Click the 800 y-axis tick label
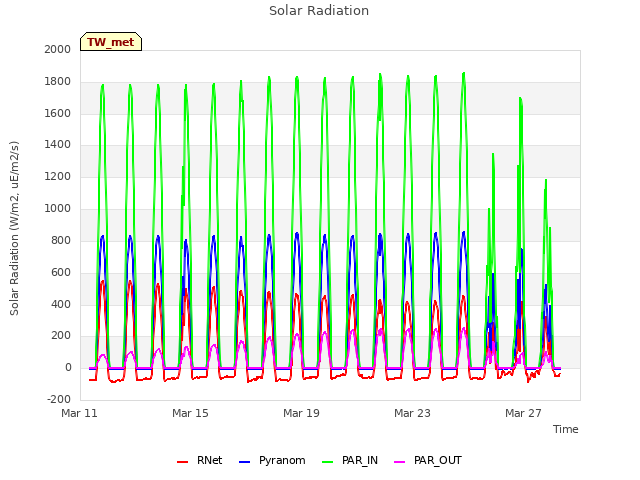 click(61, 240)
